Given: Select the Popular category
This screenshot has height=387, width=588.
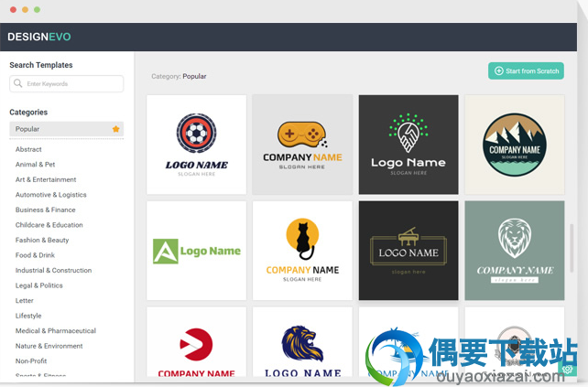Looking at the screenshot, I should (66, 129).
